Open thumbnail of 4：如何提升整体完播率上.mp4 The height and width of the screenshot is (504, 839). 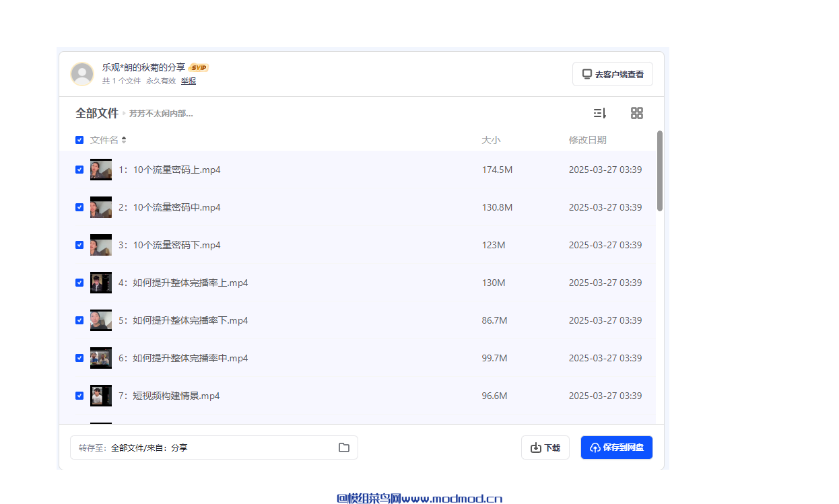101,283
